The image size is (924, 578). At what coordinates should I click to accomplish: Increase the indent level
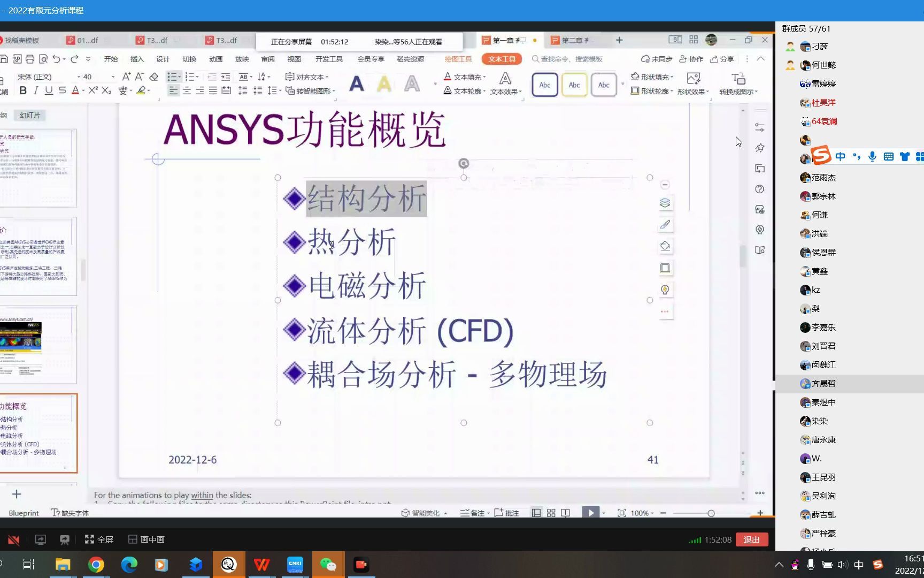[x=226, y=77]
